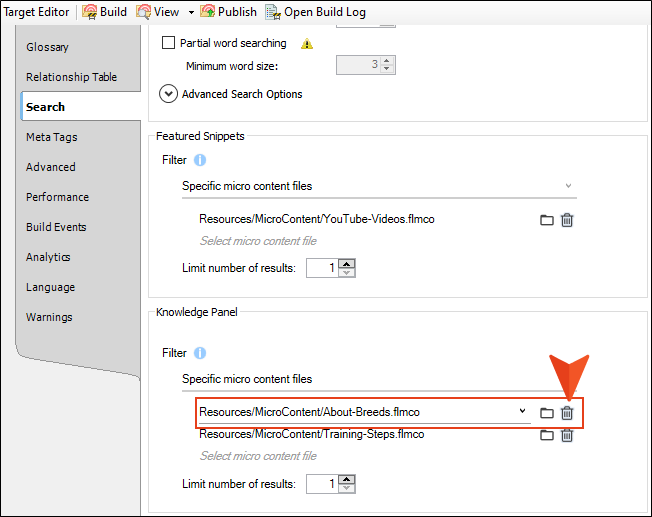Image resolution: width=652 pixels, height=517 pixels.
Task: Remove the Training-Steps.flmco entry
Action: click(x=567, y=435)
